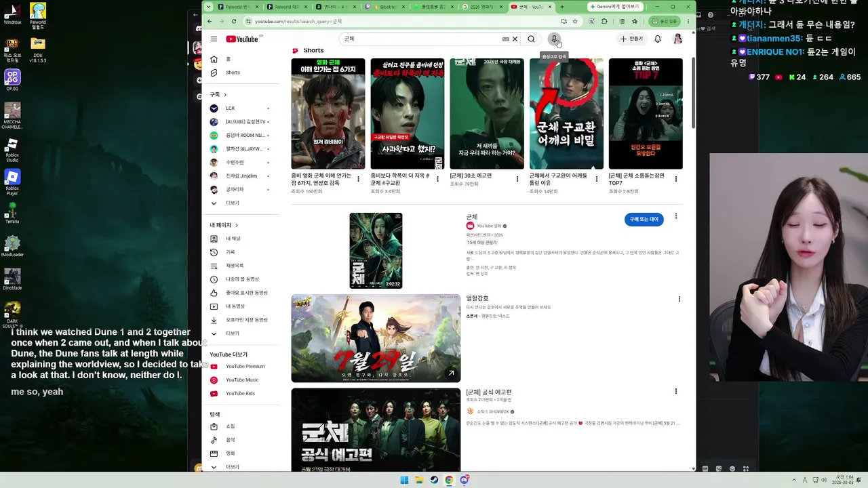Open the 소름돋는장면 TOP 7 Shorts thumbnail
The width and height of the screenshot is (868, 488).
coord(646,114)
